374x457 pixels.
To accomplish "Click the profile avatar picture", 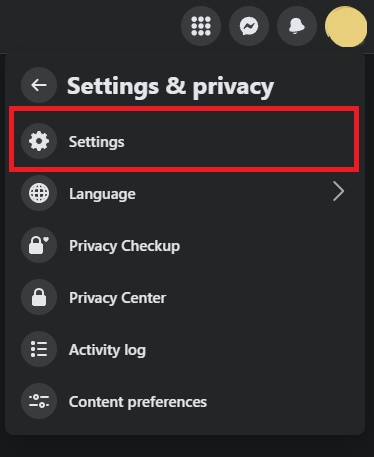I will [x=346, y=26].
